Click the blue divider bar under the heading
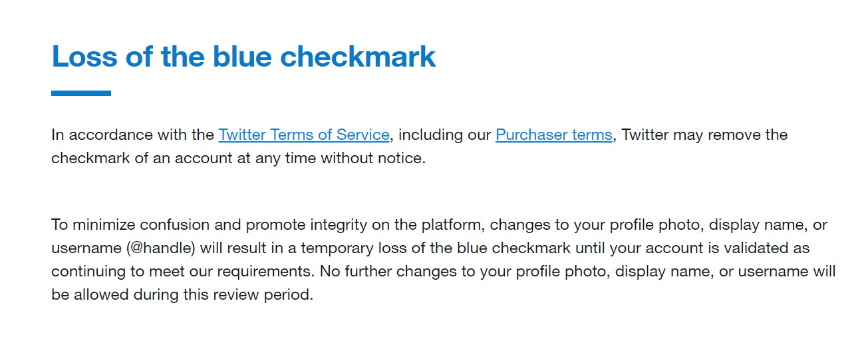Image resolution: width=868 pixels, height=349 pixels. click(81, 93)
